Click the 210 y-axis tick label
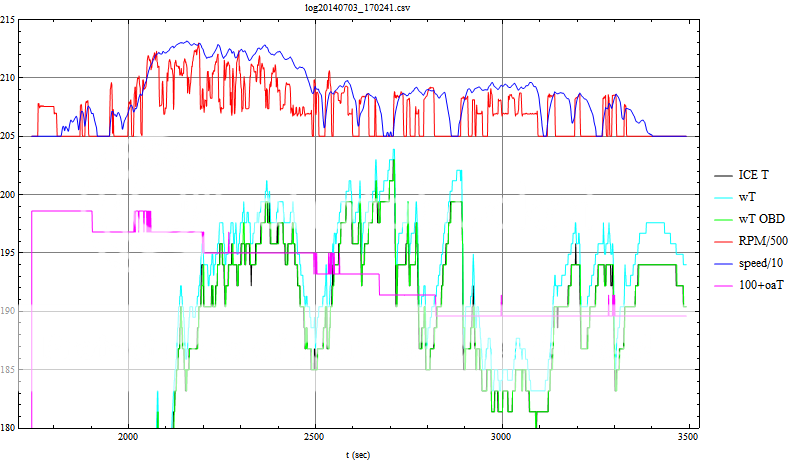 pyautogui.click(x=8, y=77)
